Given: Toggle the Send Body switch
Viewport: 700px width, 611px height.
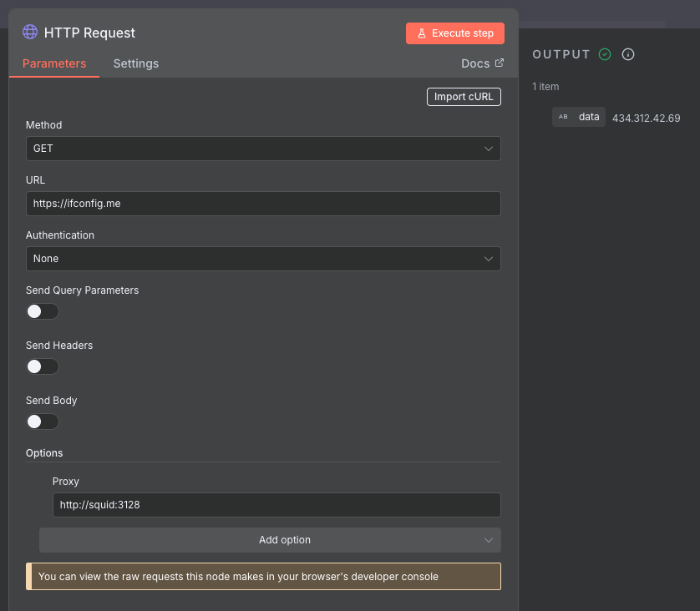Looking at the screenshot, I should point(43,422).
